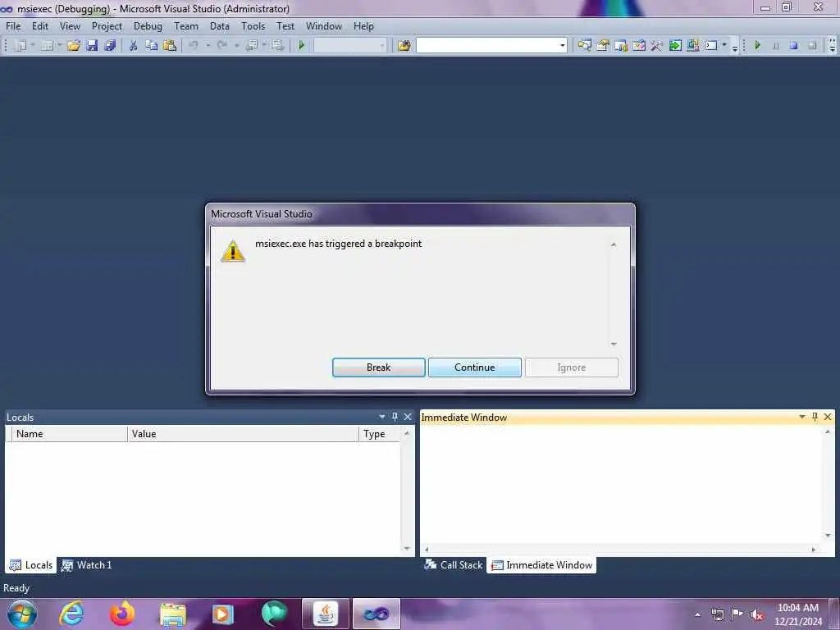This screenshot has height=630, width=840.
Task: Open the Locals panel window position dropdown
Action: click(382, 417)
